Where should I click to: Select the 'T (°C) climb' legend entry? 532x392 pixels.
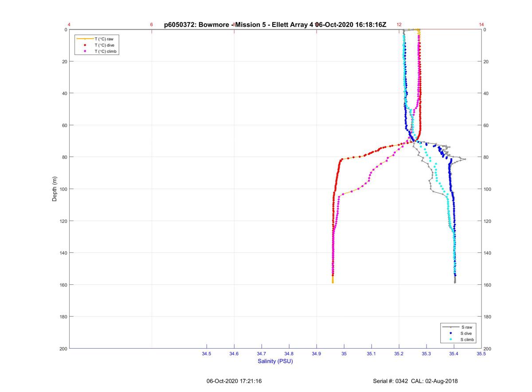pyautogui.click(x=97, y=51)
